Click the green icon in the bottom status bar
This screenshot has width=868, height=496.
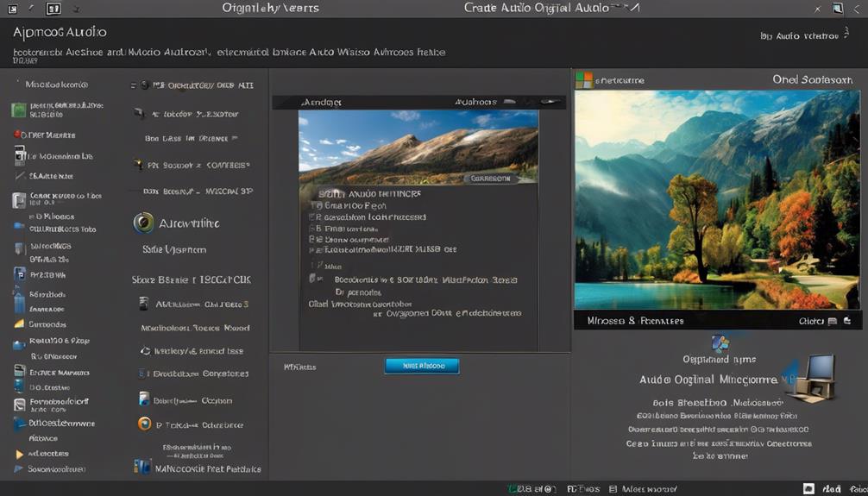513,489
